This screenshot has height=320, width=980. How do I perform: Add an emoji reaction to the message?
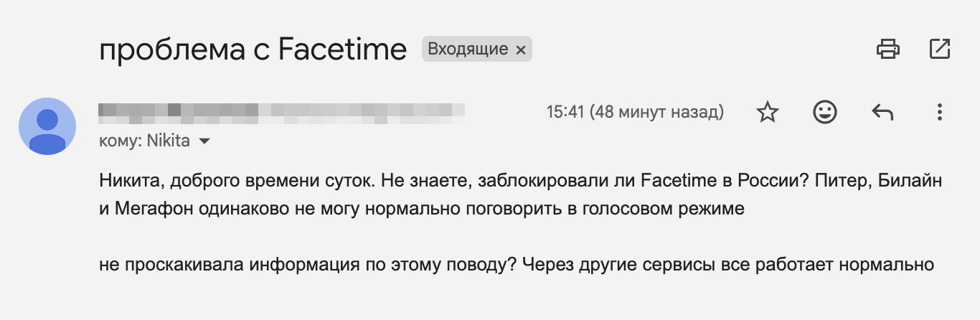[x=825, y=112]
